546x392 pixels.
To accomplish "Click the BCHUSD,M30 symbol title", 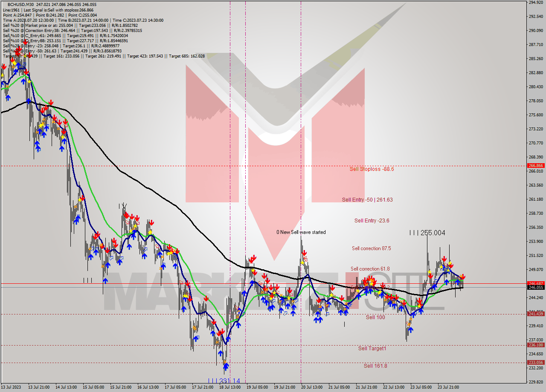I will (21, 5).
